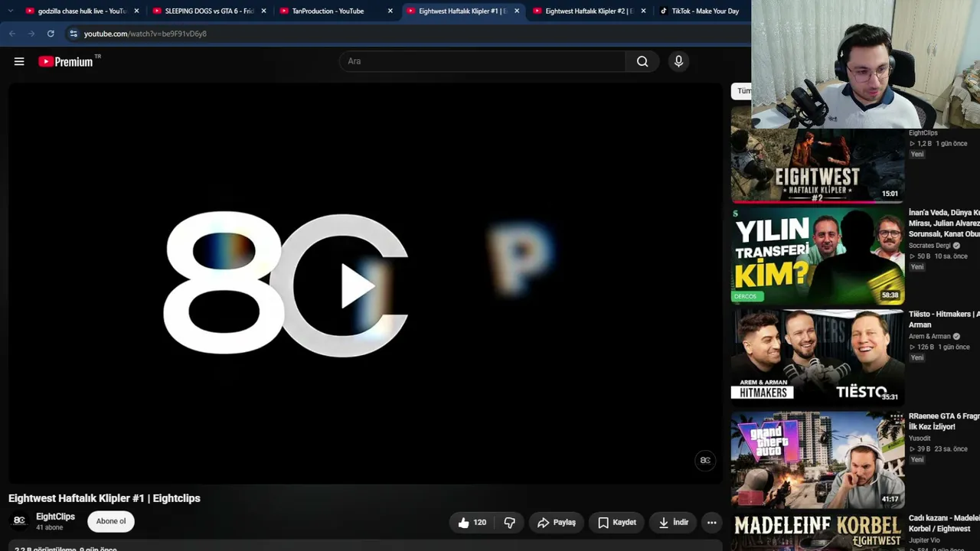Close the Eightwest Haftalık Klipler #2 tab
This screenshot has height=551, width=980.
point(643,11)
